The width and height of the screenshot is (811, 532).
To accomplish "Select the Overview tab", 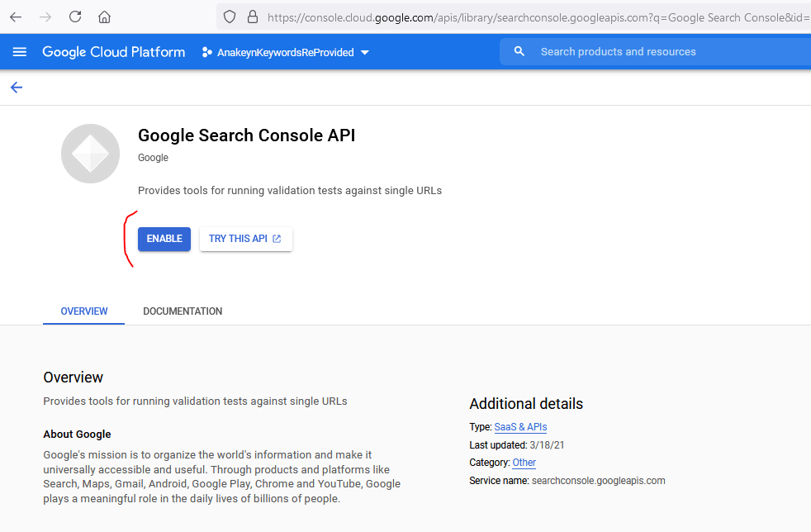I will pyautogui.click(x=83, y=311).
